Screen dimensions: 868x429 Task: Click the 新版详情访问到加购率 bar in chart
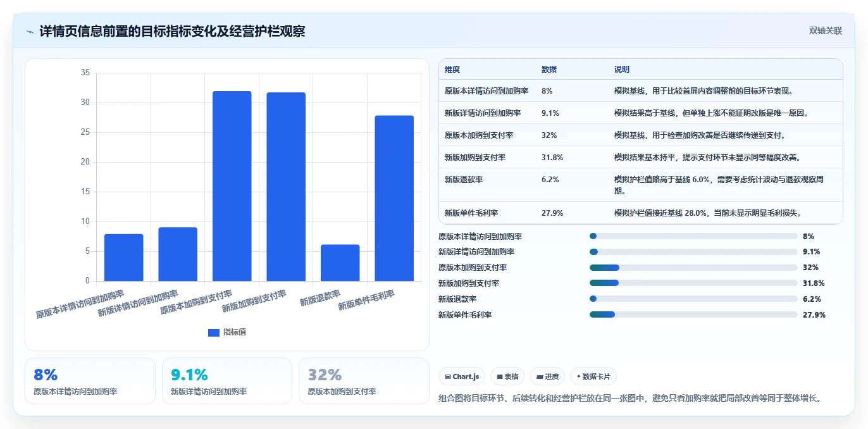(178, 254)
